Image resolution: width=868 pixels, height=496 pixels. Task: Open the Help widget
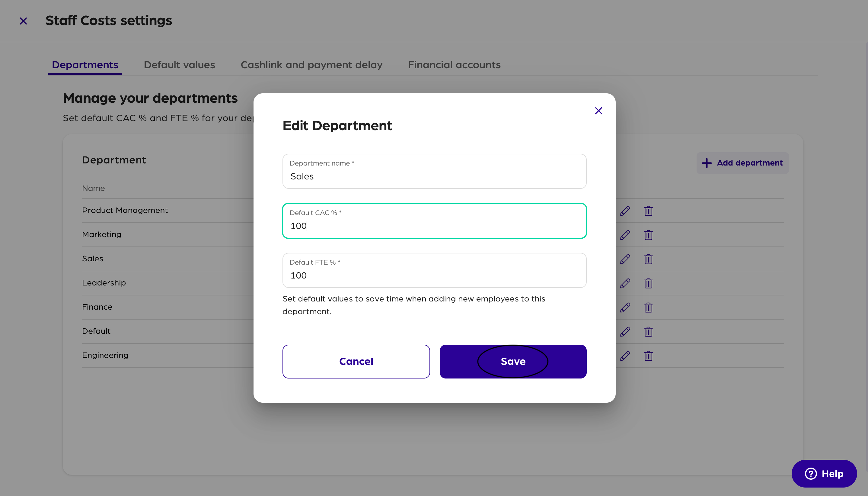click(824, 474)
